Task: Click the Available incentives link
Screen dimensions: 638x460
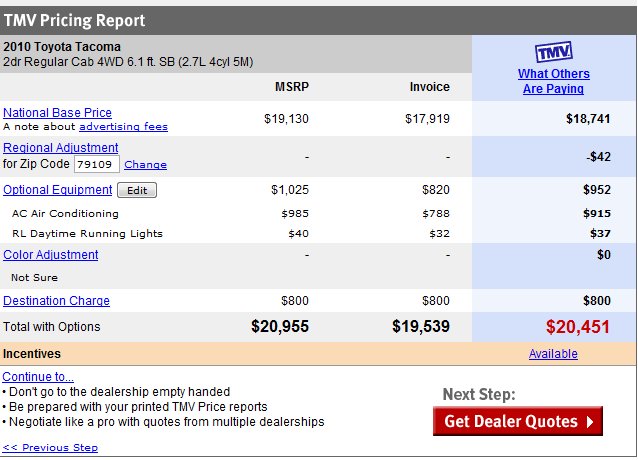Action: click(x=553, y=354)
